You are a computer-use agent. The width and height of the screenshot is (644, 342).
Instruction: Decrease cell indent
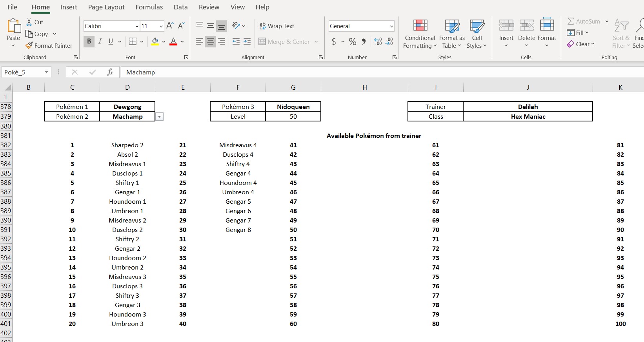click(x=236, y=41)
